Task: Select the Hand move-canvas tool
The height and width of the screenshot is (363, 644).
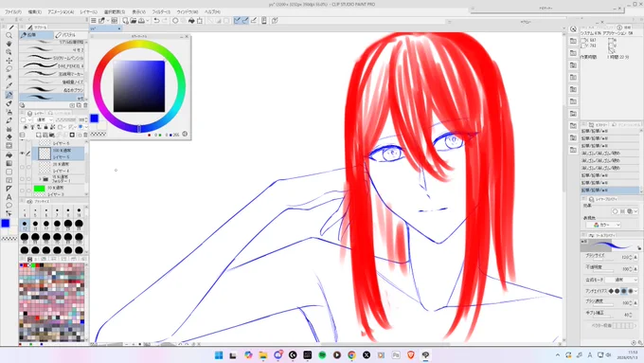Action: [9, 44]
